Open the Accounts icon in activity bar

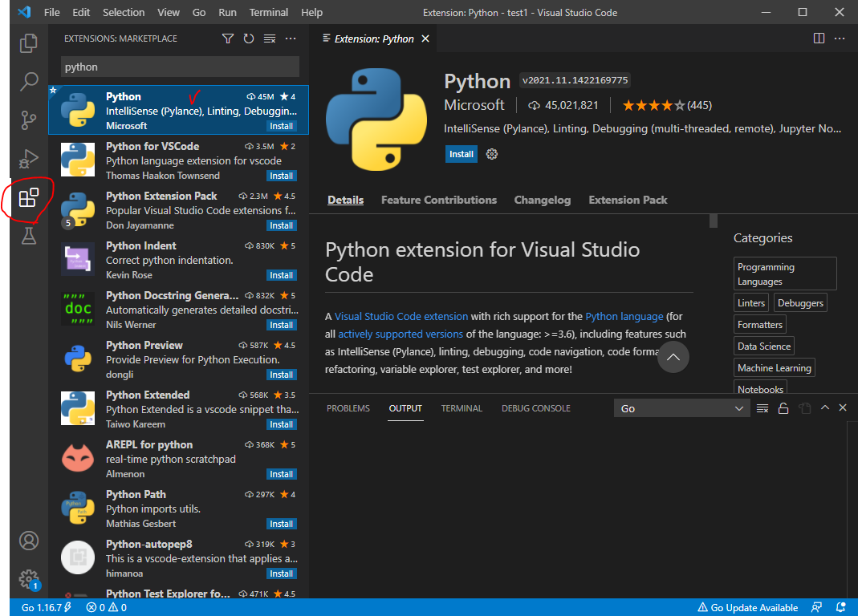pyautogui.click(x=28, y=541)
